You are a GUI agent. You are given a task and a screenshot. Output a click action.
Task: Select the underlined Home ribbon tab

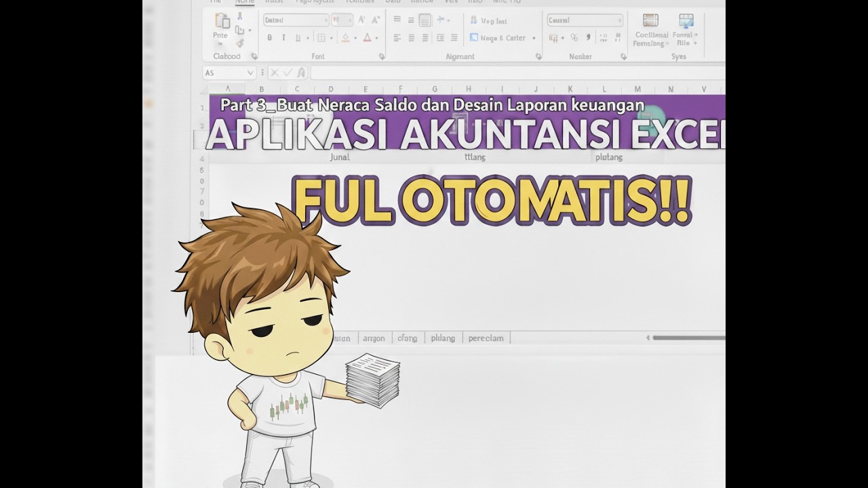click(245, 2)
